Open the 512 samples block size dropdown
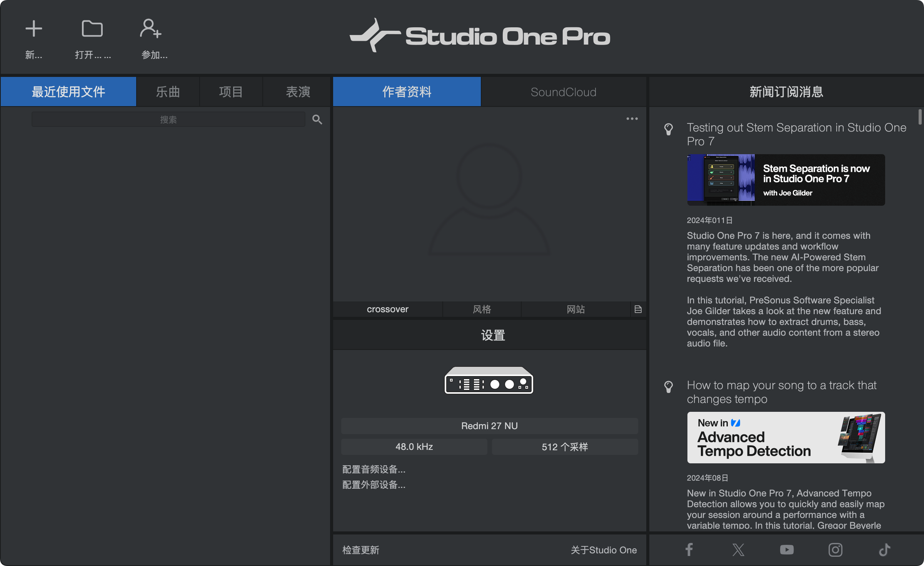This screenshot has width=924, height=566. point(565,447)
